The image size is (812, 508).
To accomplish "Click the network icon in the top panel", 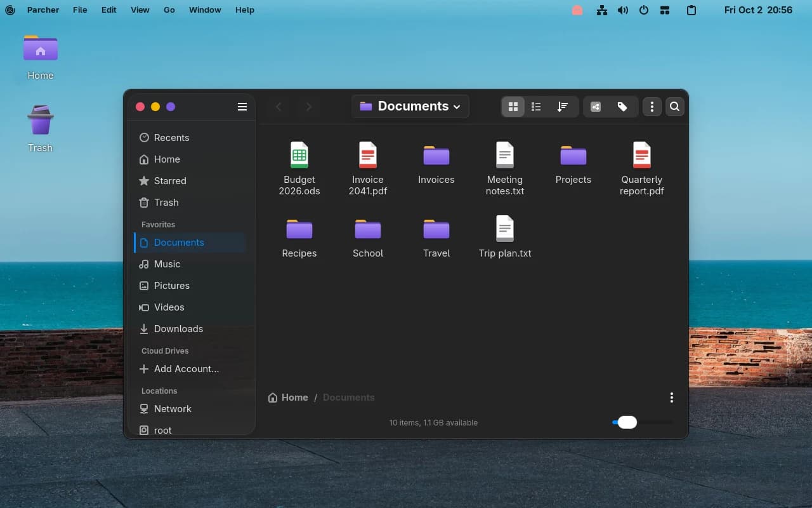I will click(602, 10).
